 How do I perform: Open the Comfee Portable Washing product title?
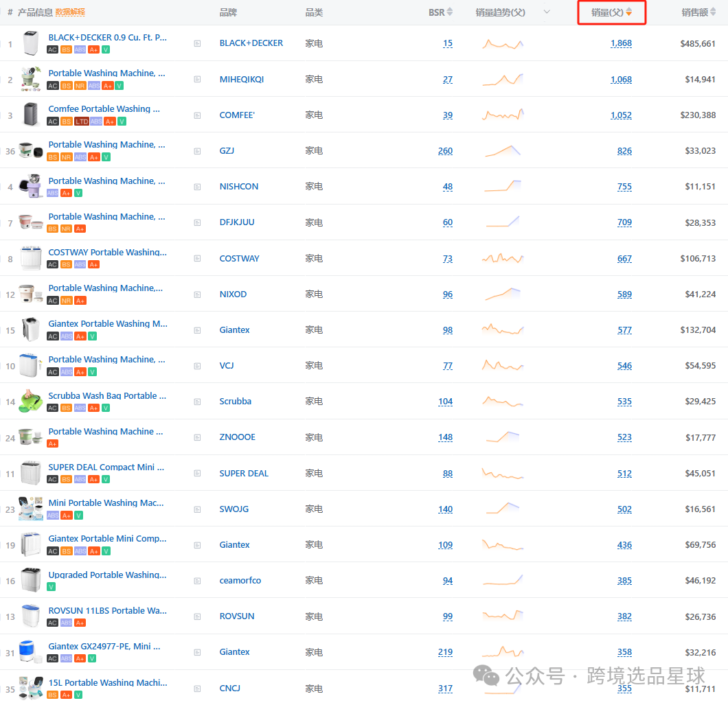coord(104,109)
